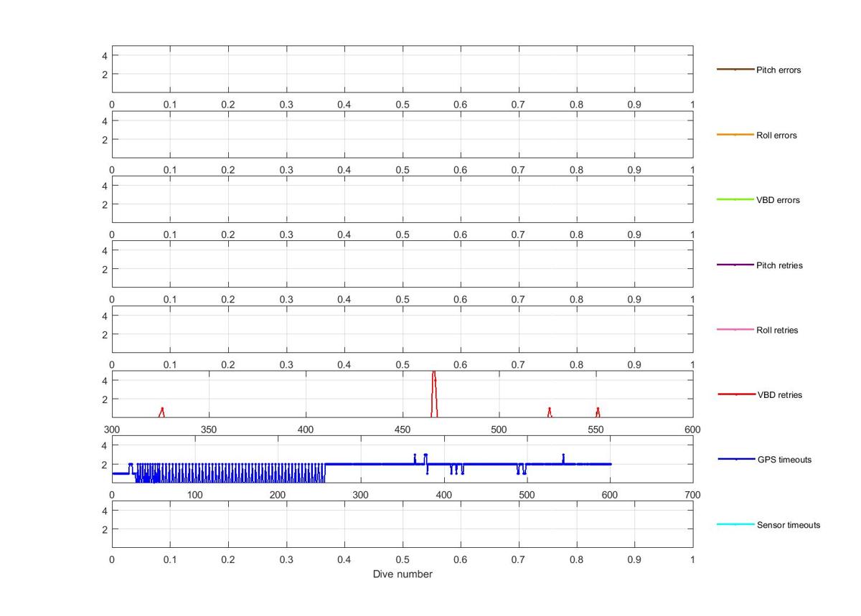Click the Pitch retries legend label
861x616 pixels.
click(x=779, y=265)
